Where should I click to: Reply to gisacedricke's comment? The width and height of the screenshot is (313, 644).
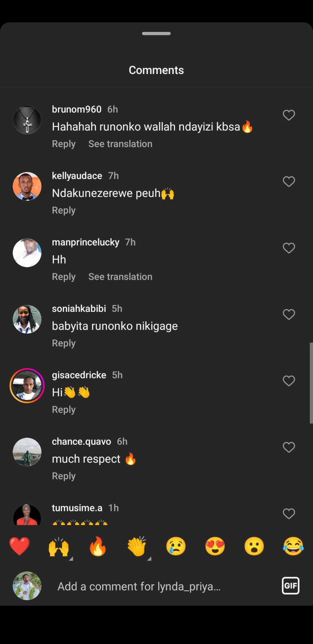pyautogui.click(x=64, y=410)
